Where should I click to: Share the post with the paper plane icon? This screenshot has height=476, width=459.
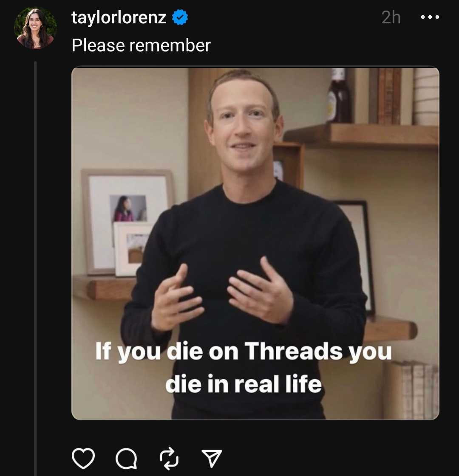coord(212,458)
